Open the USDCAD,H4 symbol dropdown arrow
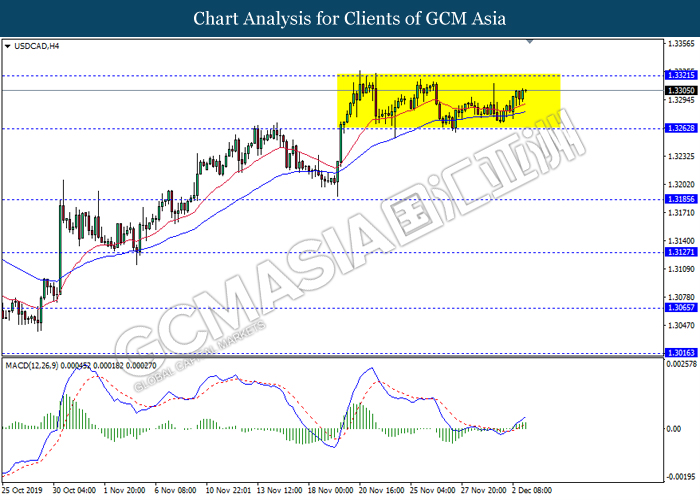 7,46
